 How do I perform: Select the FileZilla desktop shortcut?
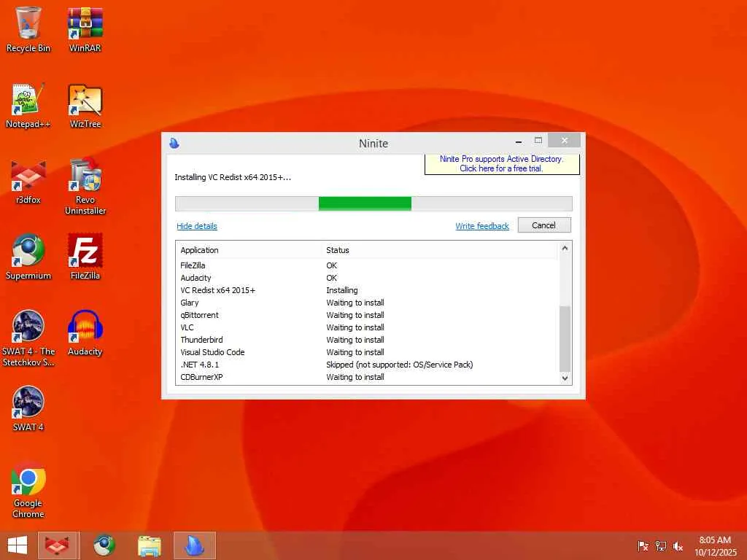coord(85,257)
